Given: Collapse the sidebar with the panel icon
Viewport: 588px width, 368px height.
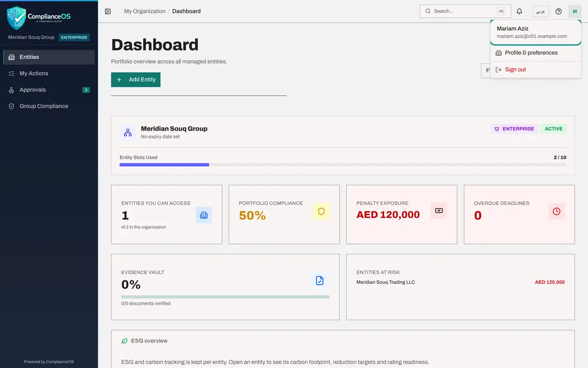Looking at the screenshot, I should [108, 11].
